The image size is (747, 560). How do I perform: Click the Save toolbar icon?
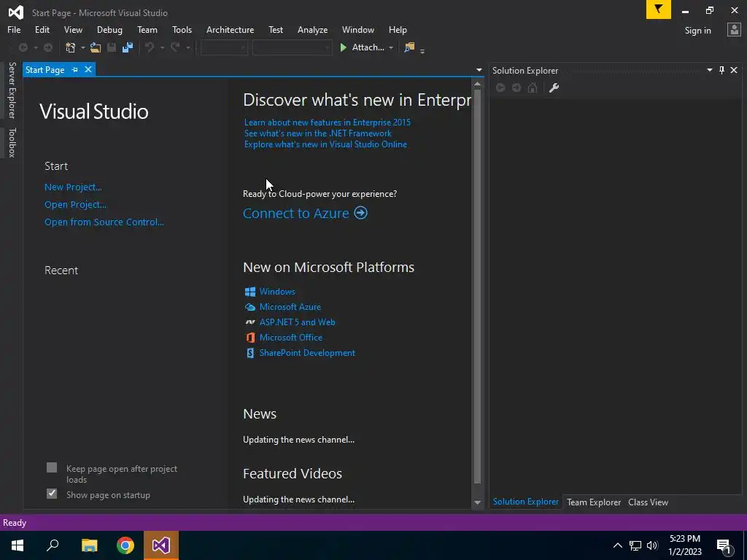[x=112, y=47]
